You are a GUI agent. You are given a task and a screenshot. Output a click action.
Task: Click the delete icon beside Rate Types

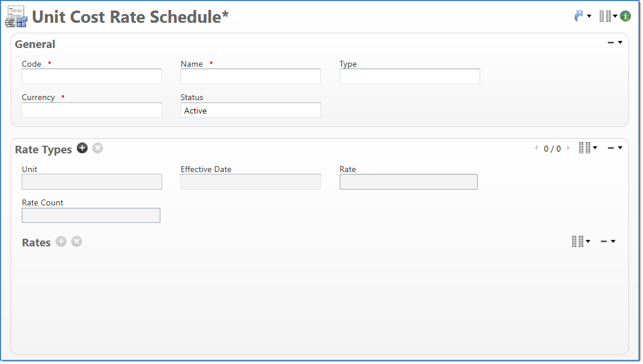(x=98, y=149)
